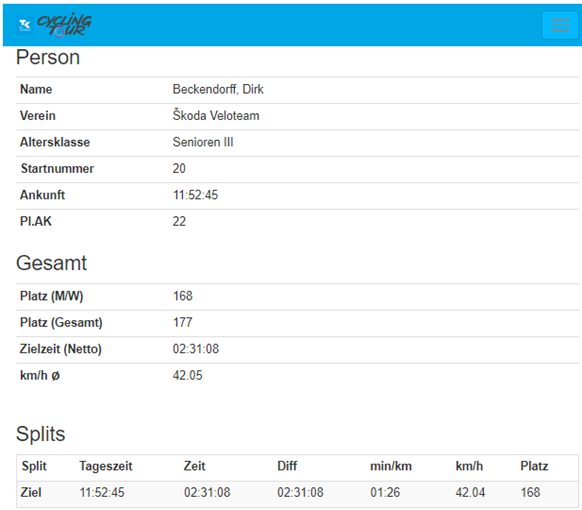Click the Cycling Tour logo

pos(64,25)
